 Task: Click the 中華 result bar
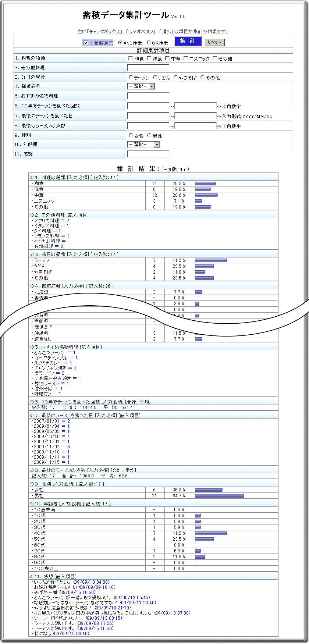coord(206,195)
